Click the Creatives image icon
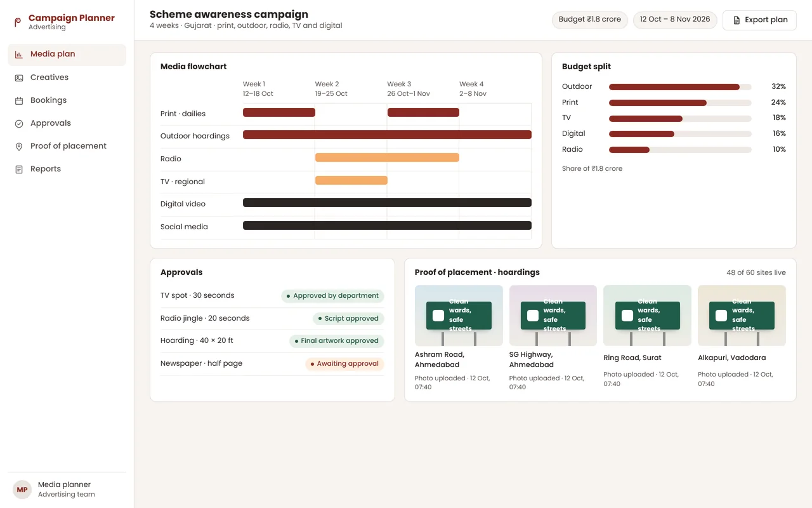This screenshot has width=812, height=508. (x=19, y=77)
